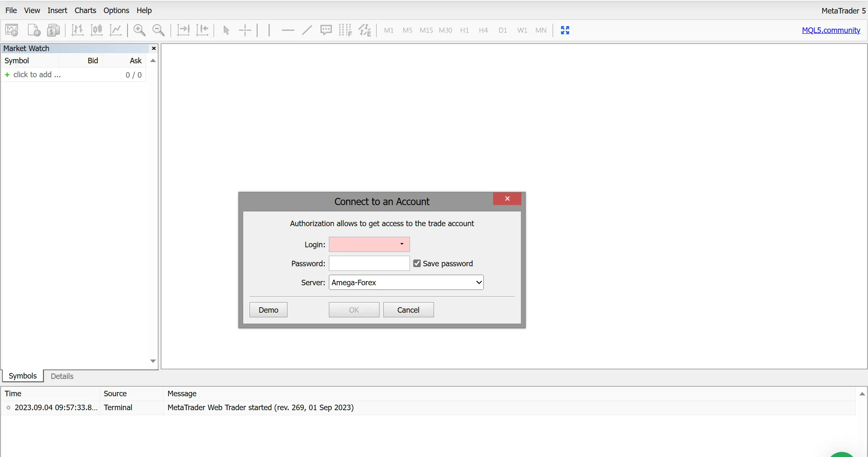Screen dimensions: 868x457
Task: Close the Market Watch panel
Action: [x=154, y=48]
